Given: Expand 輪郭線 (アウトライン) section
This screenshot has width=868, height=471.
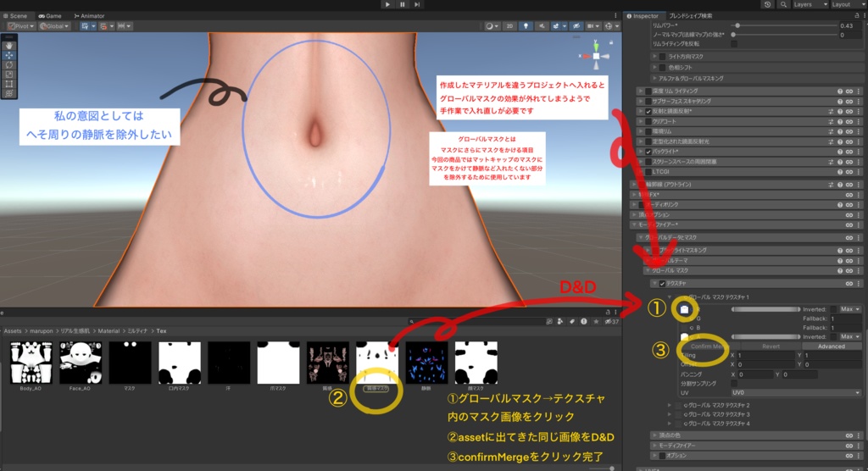Looking at the screenshot, I should tap(634, 185).
